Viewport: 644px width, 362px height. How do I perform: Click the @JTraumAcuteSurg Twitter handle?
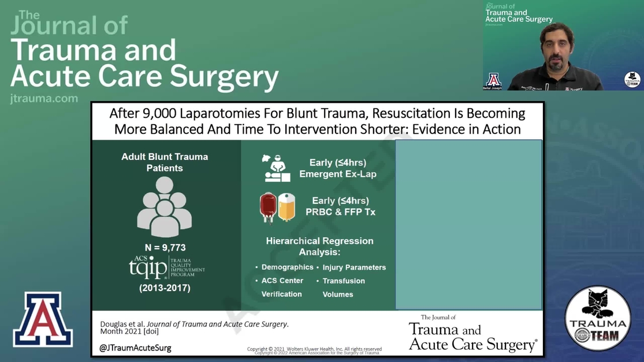coord(135,348)
